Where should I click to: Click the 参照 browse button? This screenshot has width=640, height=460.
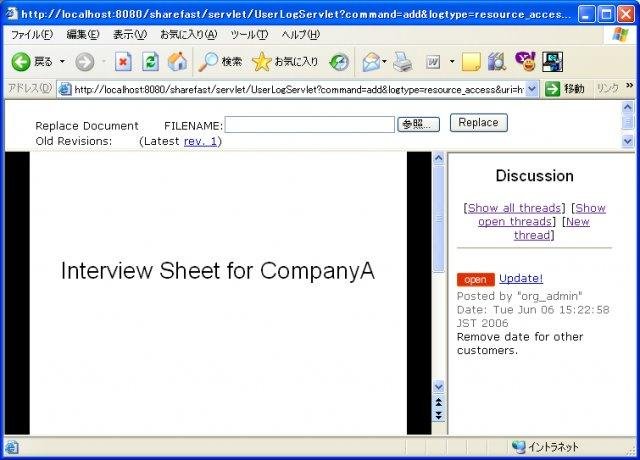coord(418,124)
